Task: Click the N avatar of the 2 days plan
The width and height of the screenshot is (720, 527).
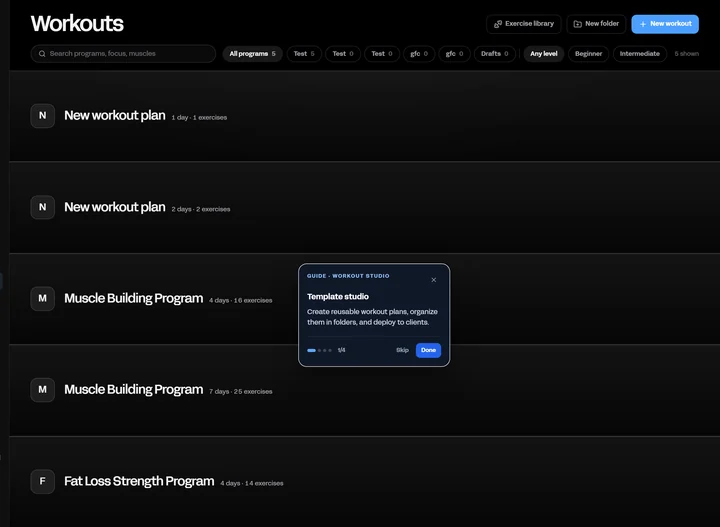Action: [x=43, y=207]
